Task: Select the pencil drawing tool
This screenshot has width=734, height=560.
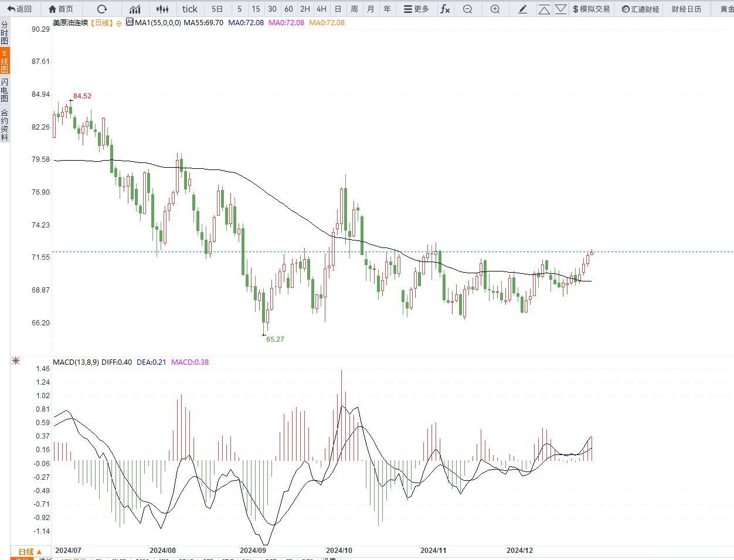Action: tap(523, 9)
